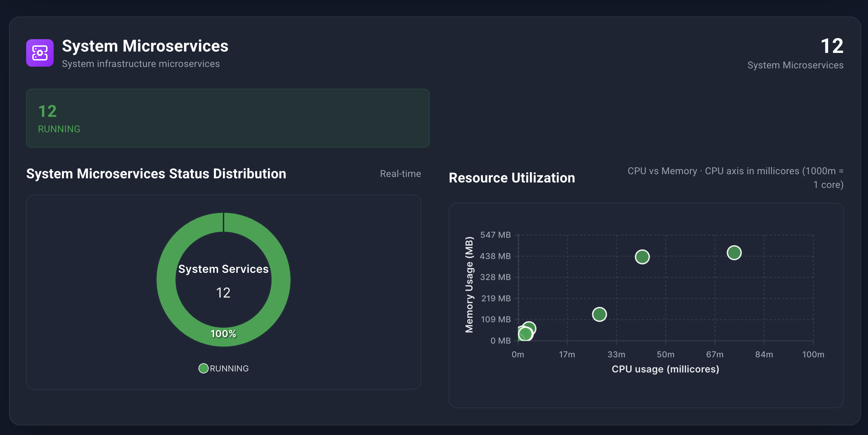868x435 pixels.
Task: Click the 33m x-axis tick label
Action: coord(616,354)
